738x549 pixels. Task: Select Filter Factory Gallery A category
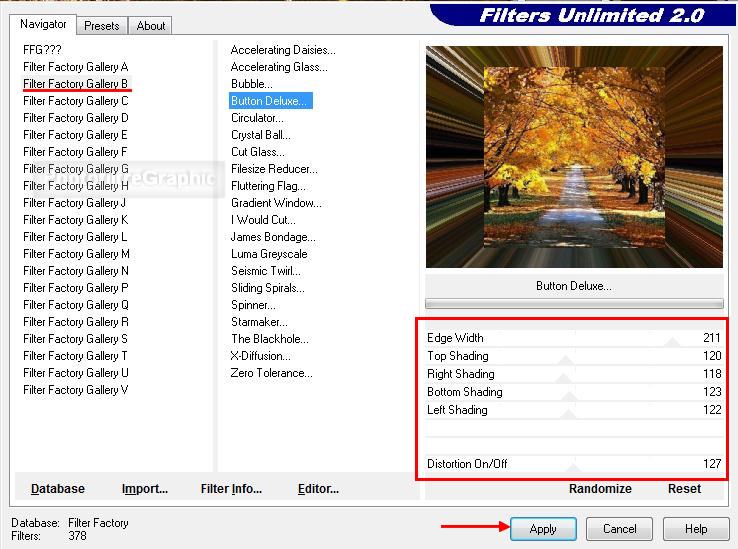(76, 67)
